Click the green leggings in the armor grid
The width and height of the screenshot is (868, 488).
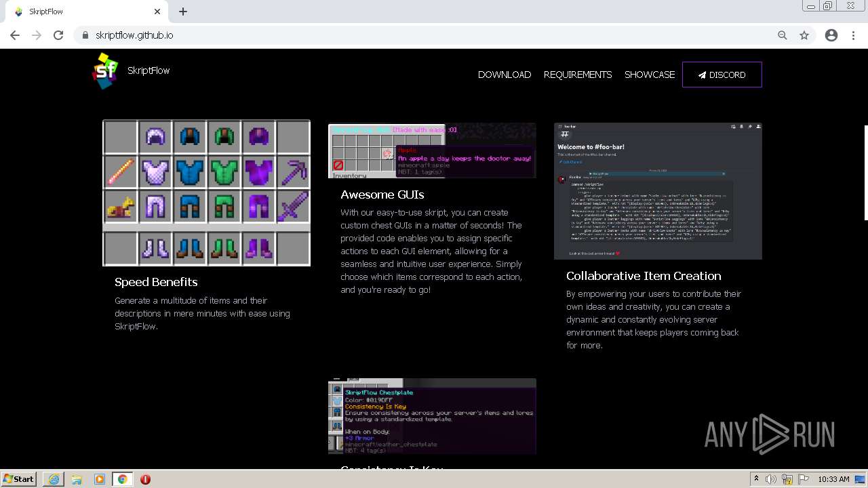tap(224, 207)
